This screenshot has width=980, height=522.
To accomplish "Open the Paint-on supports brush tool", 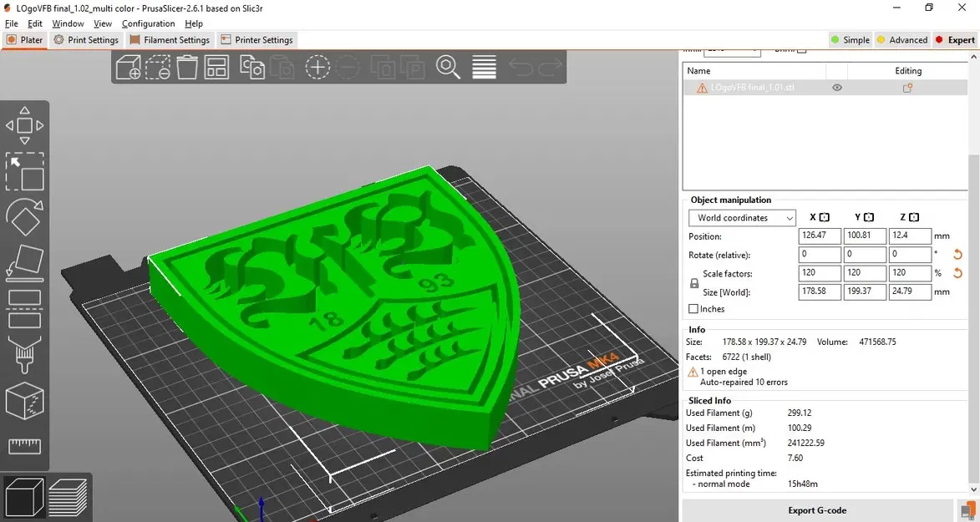I will (x=24, y=354).
